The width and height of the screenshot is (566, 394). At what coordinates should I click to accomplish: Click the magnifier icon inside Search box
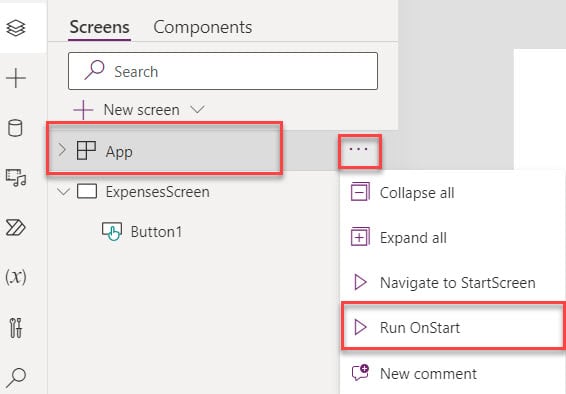[95, 70]
